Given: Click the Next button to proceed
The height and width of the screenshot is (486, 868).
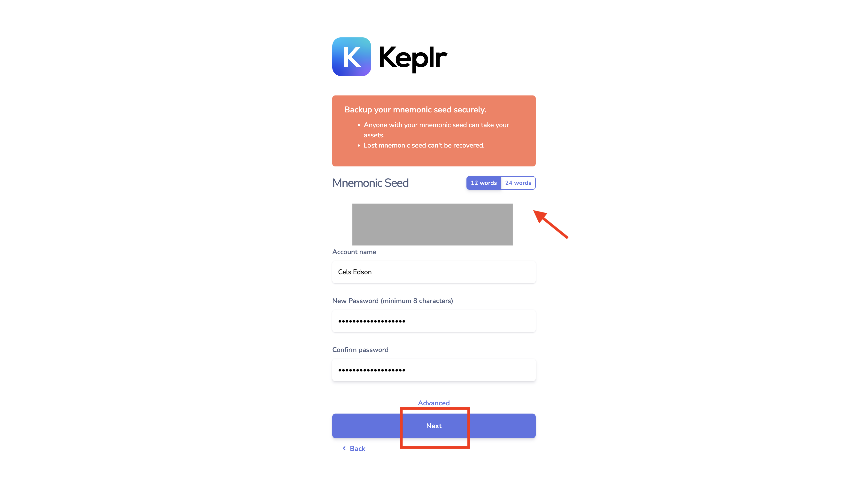Looking at the screenshot, I should point(434,426).
